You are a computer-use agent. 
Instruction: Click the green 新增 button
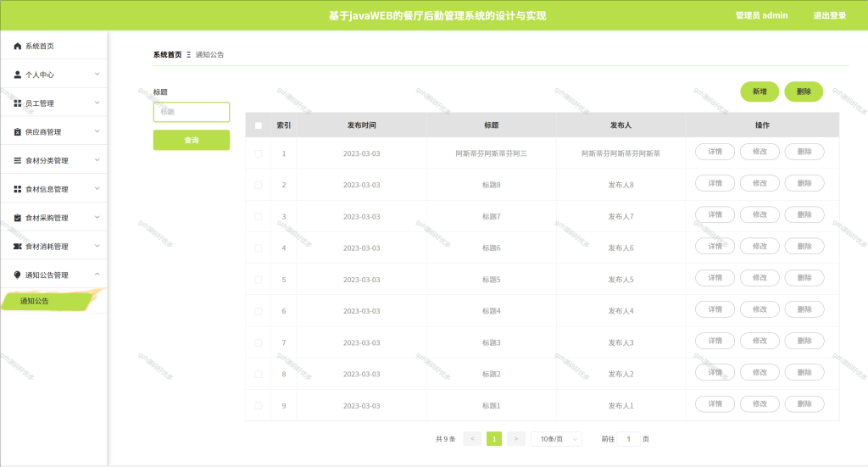tap(759, 92)
